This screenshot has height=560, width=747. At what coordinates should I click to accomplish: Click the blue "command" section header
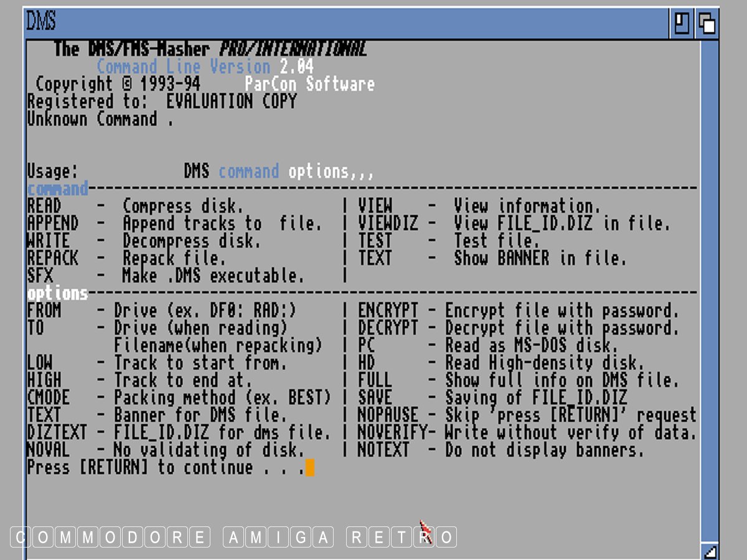click(x=57, y=189)
